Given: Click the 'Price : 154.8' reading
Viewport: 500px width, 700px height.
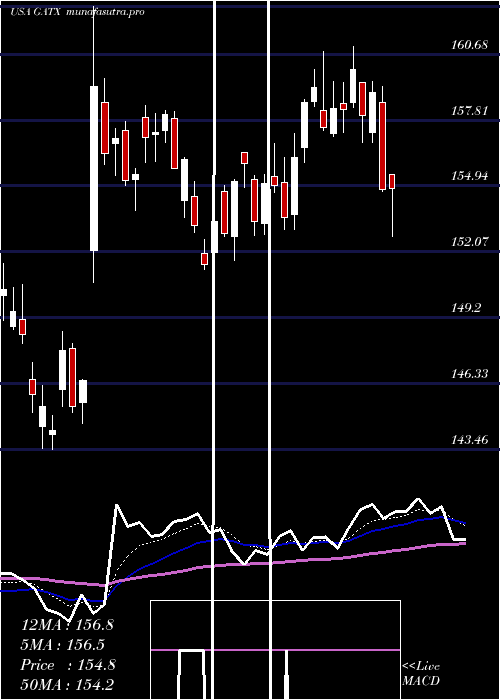Looking at the screenshot, I should [68, 665].
